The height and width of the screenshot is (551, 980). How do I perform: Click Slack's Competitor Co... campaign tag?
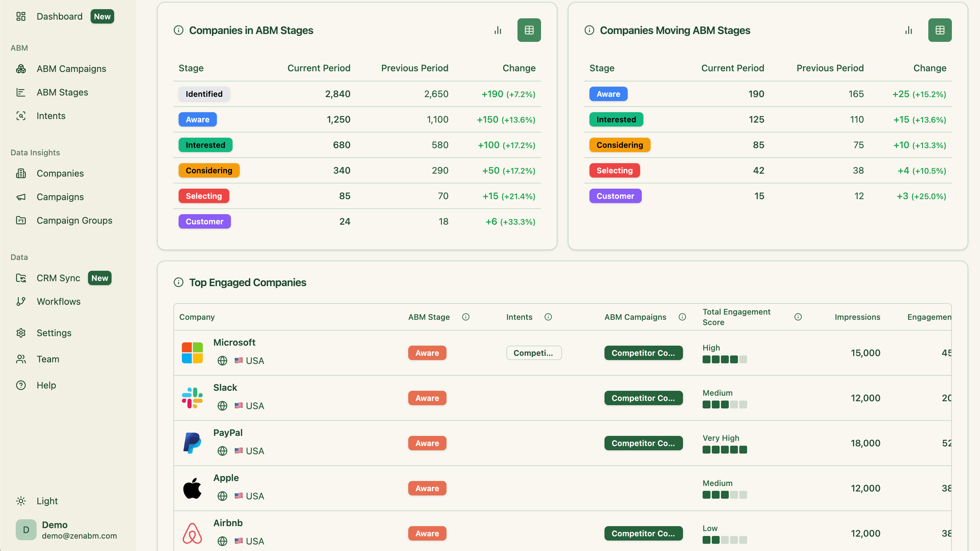coord(643,398)
